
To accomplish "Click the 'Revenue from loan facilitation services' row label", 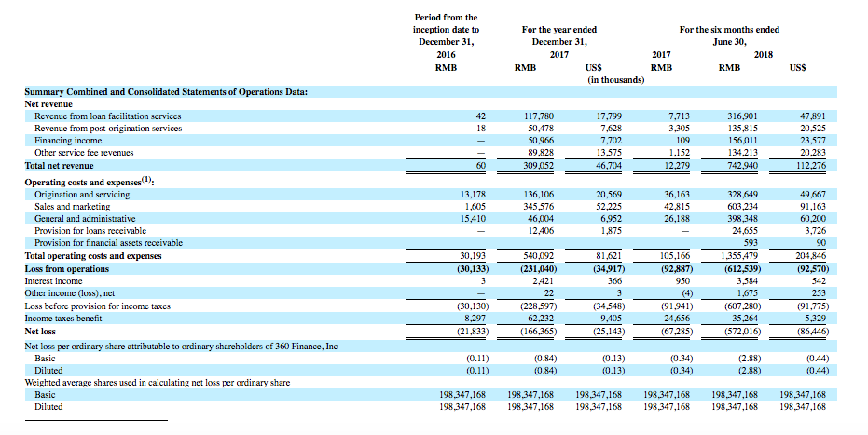I will (107, 116).
